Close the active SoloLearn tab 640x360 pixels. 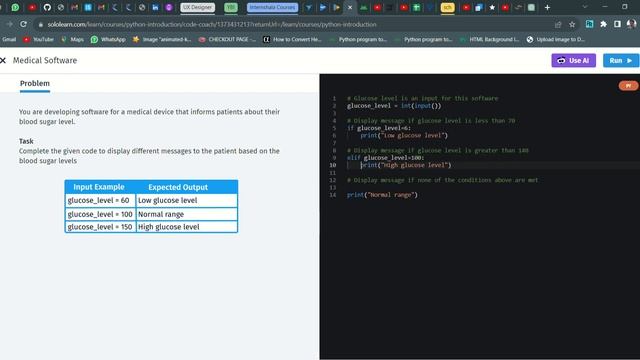(x=350, y=7)
